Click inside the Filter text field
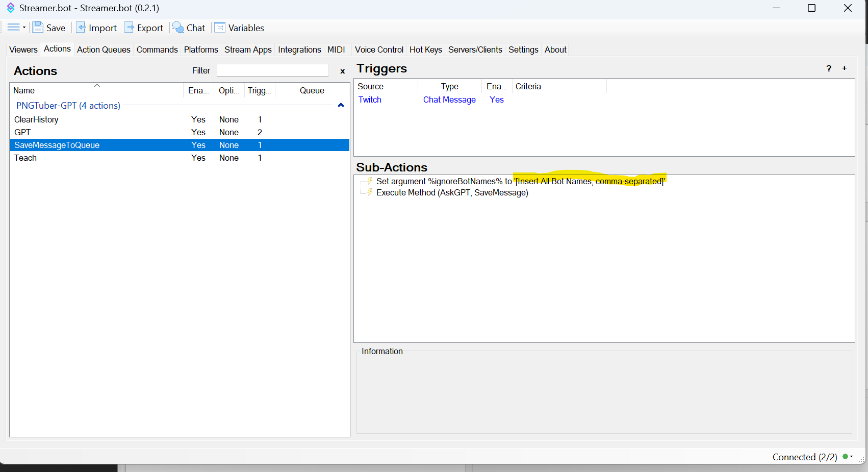The height and width of the screenshot is (472, 868). pyautogui.click(x=272, y=70)
